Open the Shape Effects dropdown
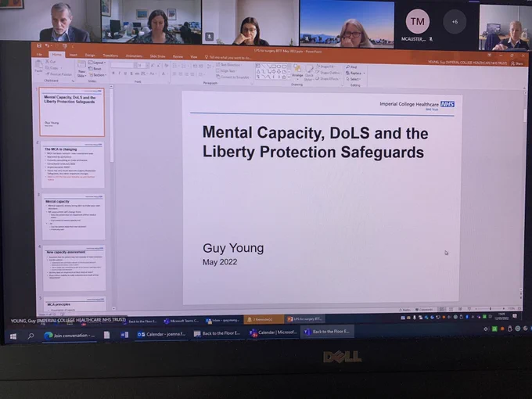Viewport: 532px width, 399px height. point(327,79)
